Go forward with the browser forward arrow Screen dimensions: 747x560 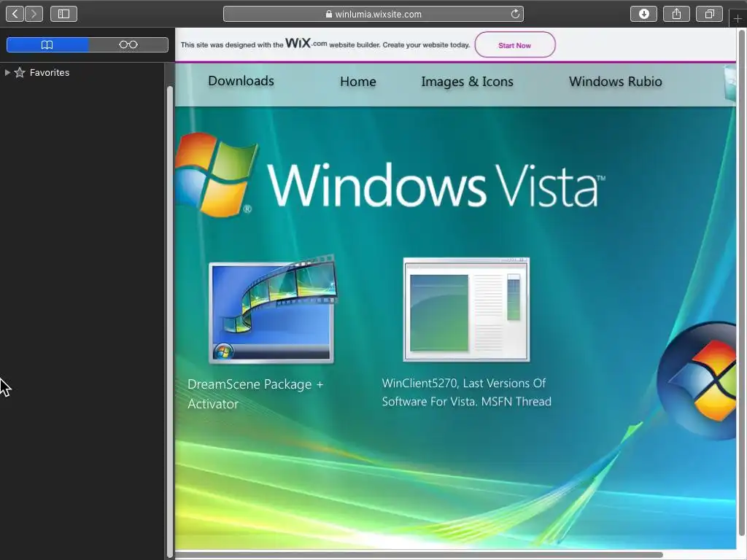click(x=34, y=14)
